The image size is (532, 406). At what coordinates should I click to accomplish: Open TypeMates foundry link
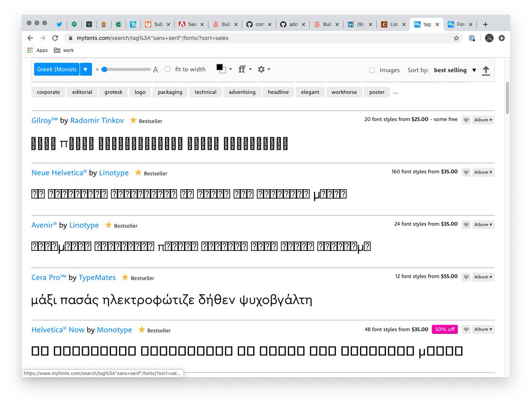point(97,277)
